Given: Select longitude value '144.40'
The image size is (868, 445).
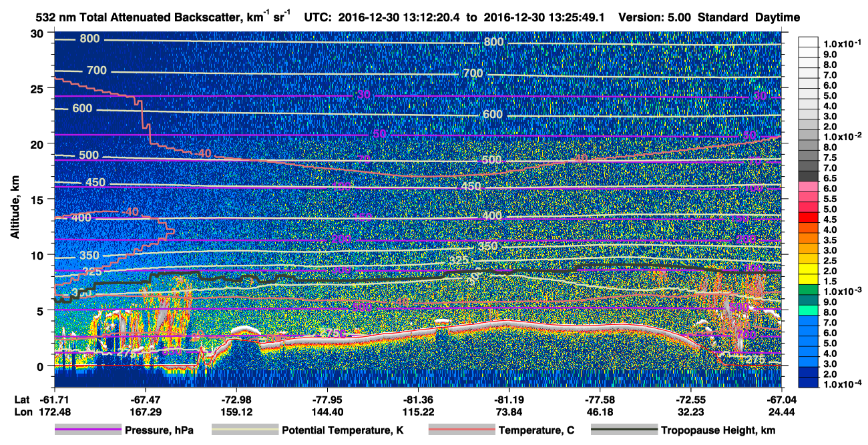Looking at the screenshot, I should (327, 412).
